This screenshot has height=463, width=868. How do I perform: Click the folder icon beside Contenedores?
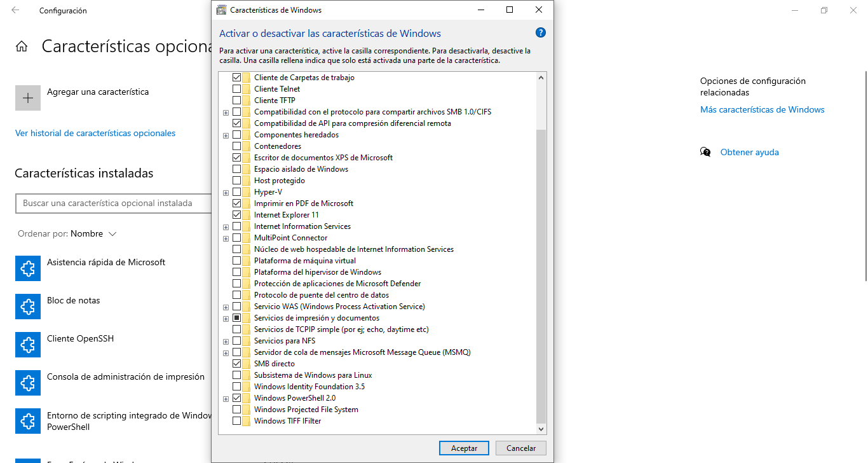(246, 146)
